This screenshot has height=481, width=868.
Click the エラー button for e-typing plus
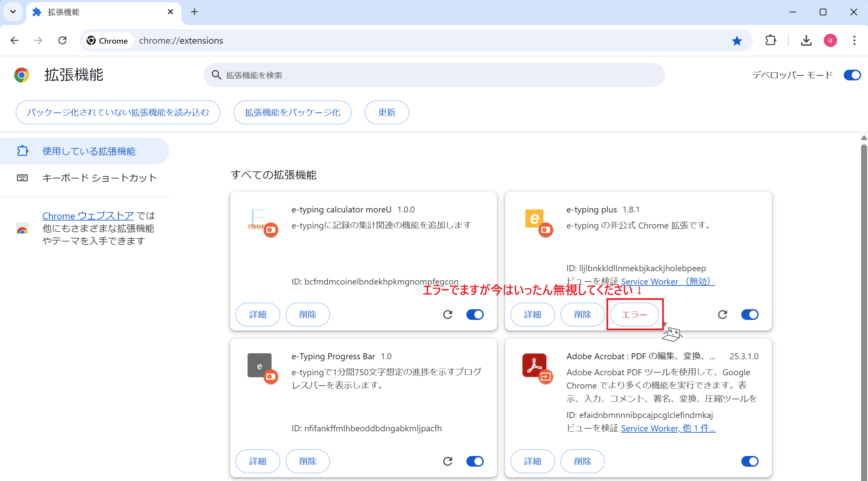coord(634,314)
